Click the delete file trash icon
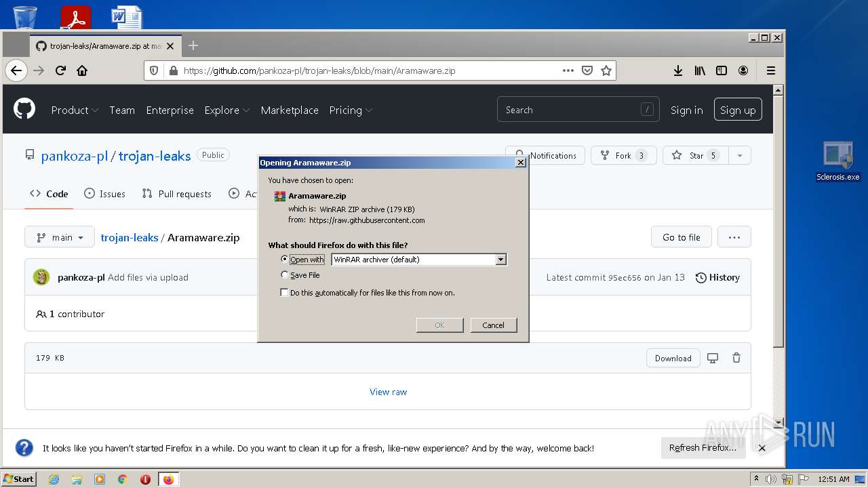 [736, 358]
